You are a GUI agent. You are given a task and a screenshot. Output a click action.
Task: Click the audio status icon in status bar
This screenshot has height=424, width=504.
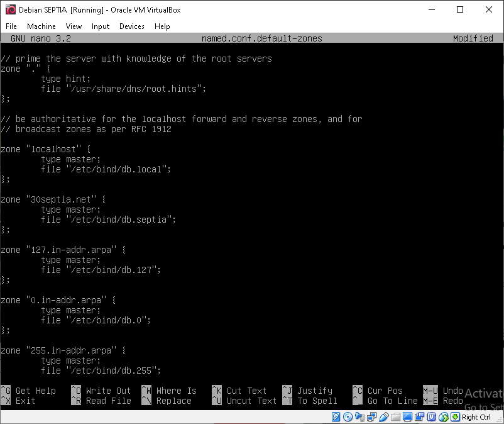(x=359, y=417)
